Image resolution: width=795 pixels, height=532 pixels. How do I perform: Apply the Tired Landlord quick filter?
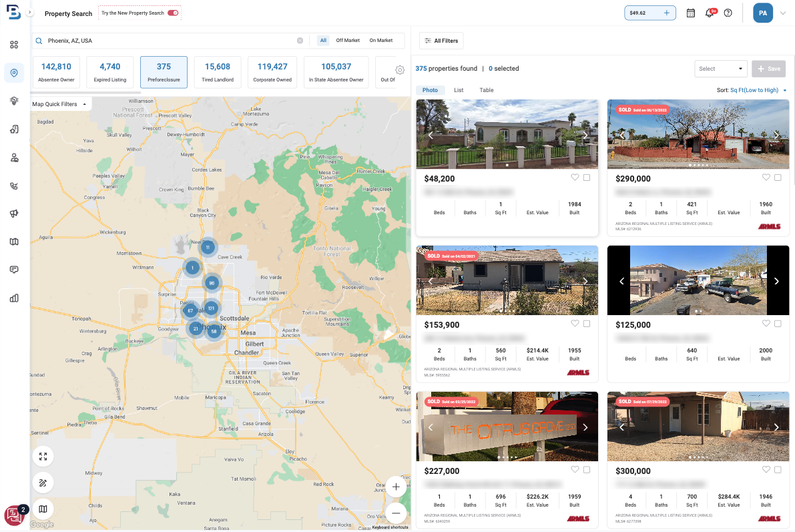(x=218, y=72)
